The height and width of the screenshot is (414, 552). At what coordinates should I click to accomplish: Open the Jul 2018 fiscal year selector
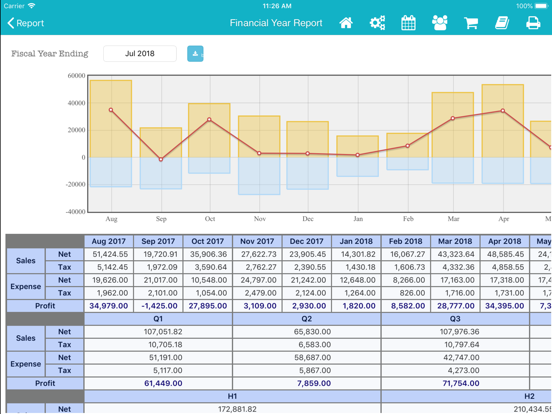tap(140, 54)
